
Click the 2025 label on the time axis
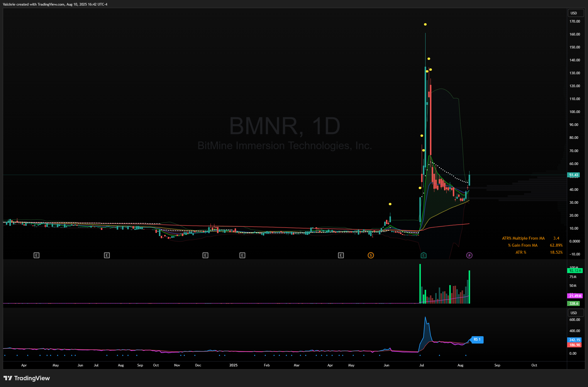click(233, 365)
